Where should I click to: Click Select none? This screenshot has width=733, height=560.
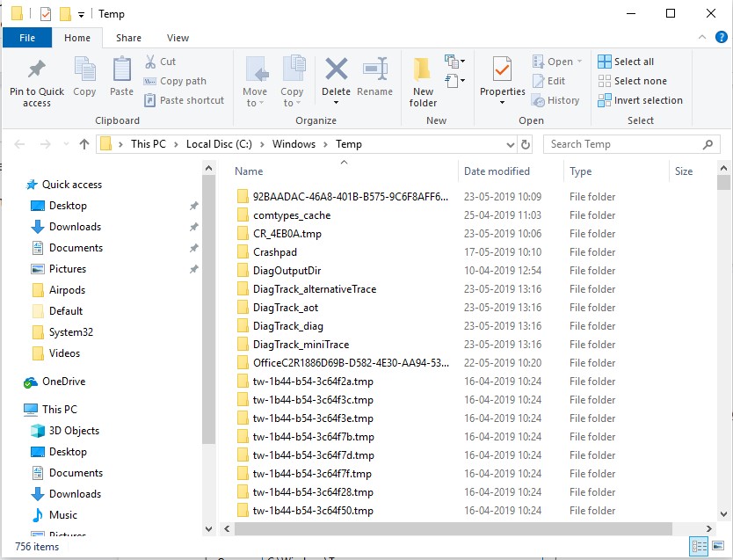[632, 81]
